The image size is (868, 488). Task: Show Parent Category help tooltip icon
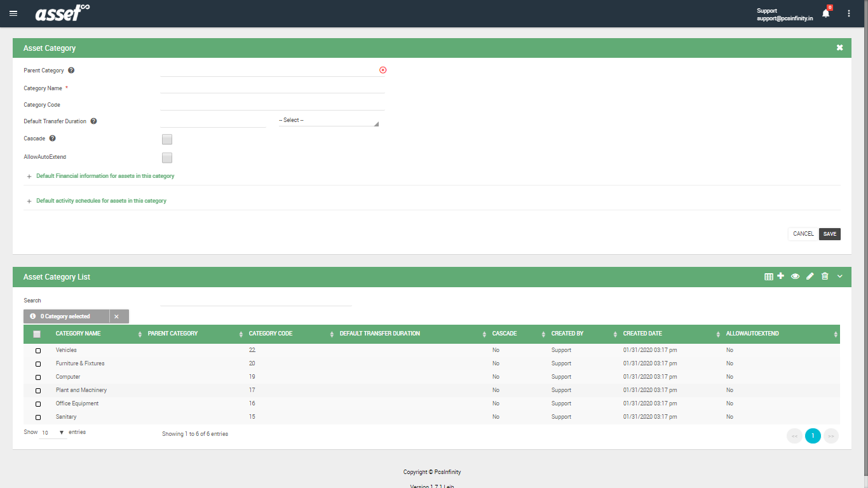coord(71,71)
